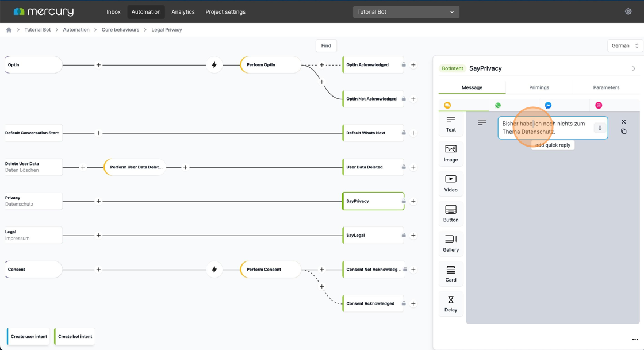
Task: Remove the text message with X icon
Action: 623,122
